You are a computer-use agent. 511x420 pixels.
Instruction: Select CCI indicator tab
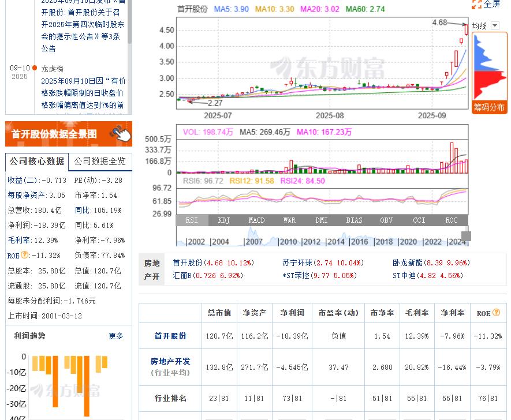419,220
